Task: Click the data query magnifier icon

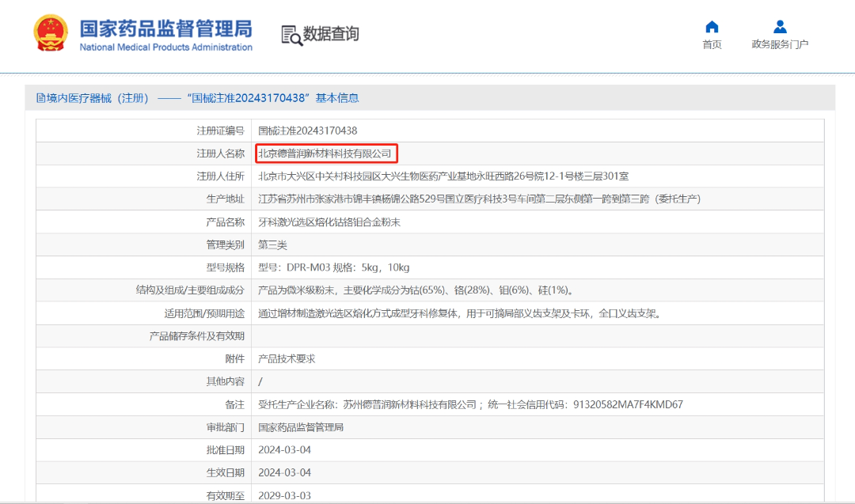Action: pos(291,36)
